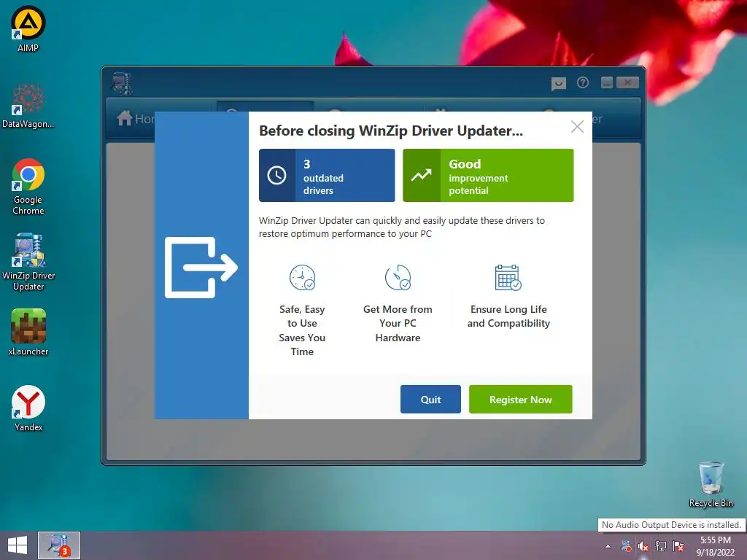Click the Safe, Easy to Use Saves You Time text

click(x=302, y=330)
